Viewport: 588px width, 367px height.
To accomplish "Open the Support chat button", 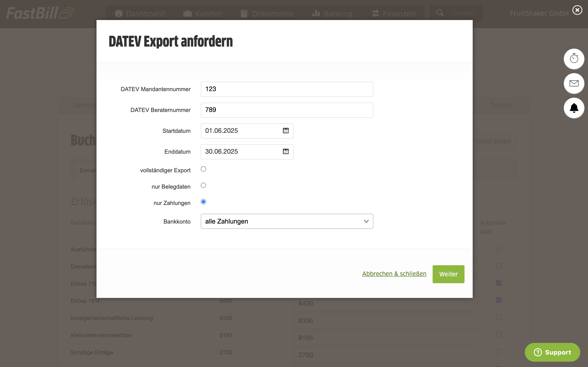I will click(552, 352).
